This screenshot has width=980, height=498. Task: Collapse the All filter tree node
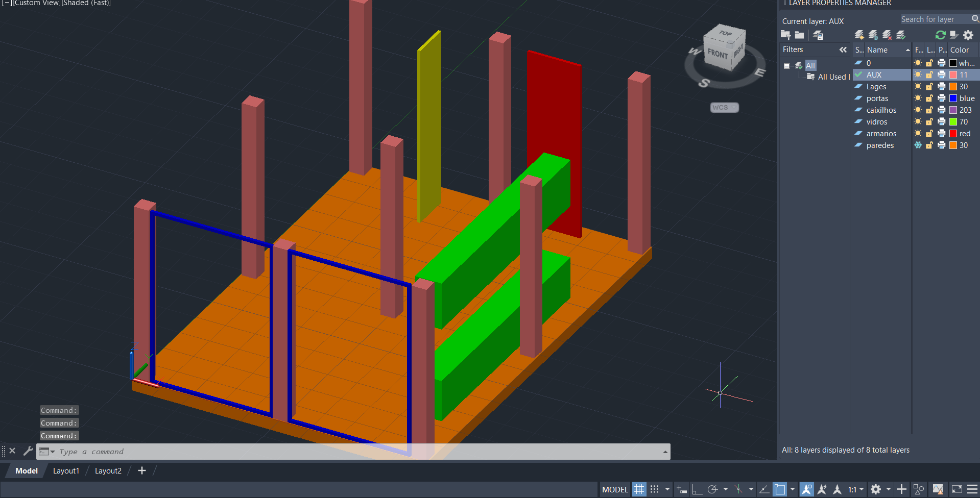pos(786,66)
